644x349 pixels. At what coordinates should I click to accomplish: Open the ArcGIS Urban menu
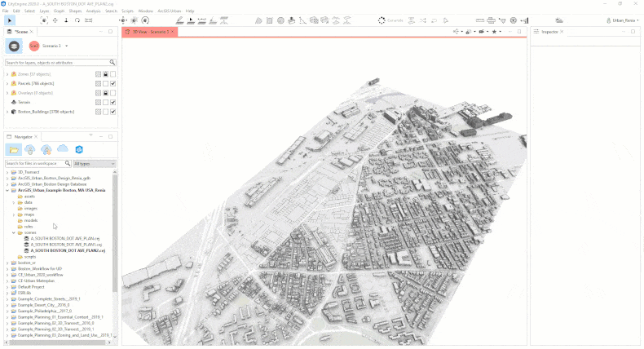tap(170, 11)
